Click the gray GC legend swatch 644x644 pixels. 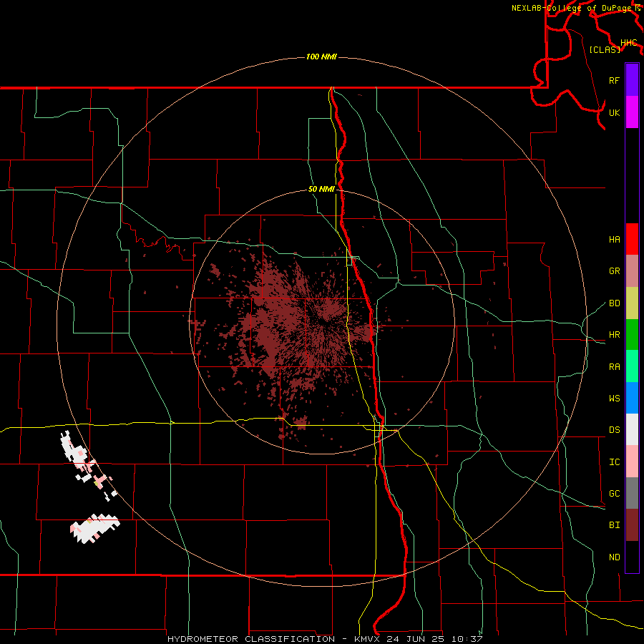coord(632,493)
